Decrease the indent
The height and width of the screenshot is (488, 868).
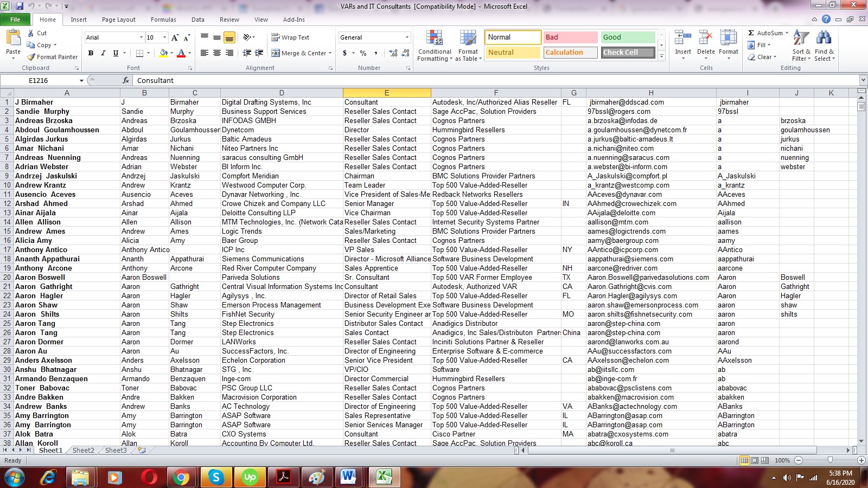coord(247,53)
